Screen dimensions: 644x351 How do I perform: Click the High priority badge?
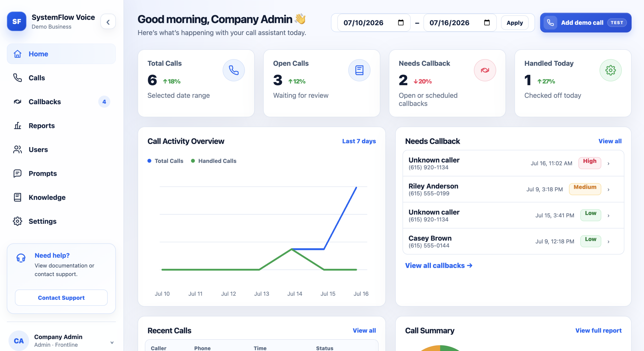coord(590,163)
